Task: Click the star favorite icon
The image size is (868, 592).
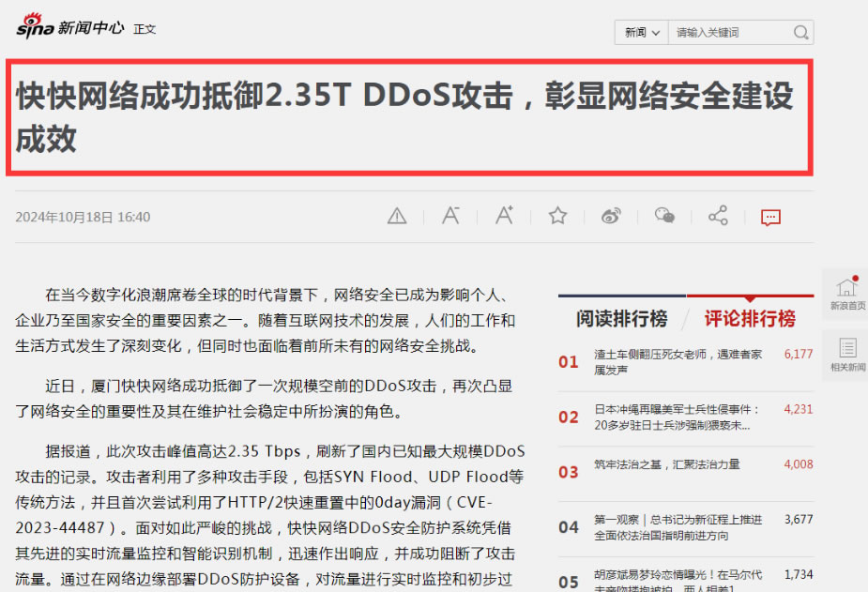Action: (x=556, y=215)
